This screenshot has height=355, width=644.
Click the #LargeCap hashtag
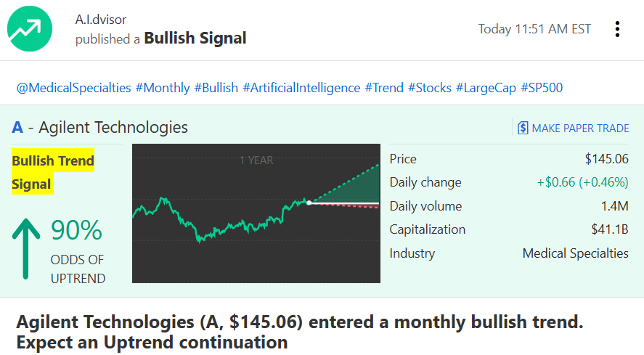(486, 88)
